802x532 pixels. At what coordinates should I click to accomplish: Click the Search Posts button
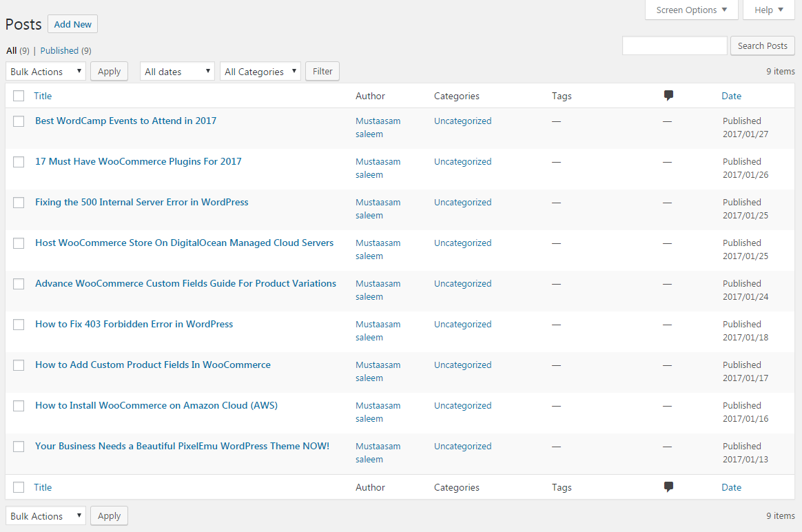click(x=762, y=46)
